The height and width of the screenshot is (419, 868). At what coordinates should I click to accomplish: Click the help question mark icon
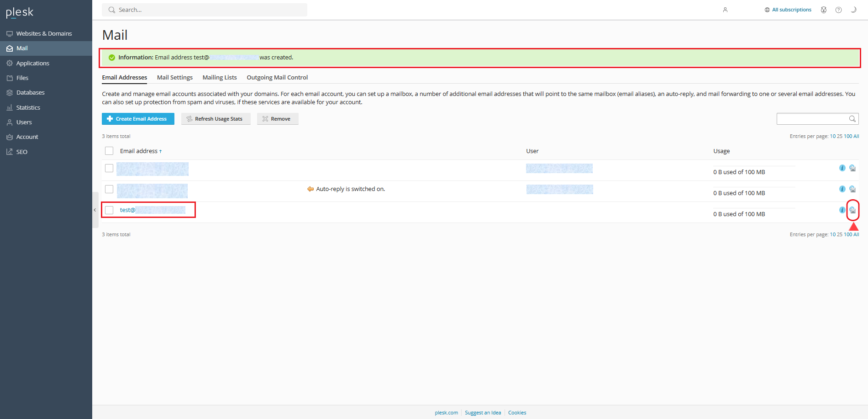[838, 10]
